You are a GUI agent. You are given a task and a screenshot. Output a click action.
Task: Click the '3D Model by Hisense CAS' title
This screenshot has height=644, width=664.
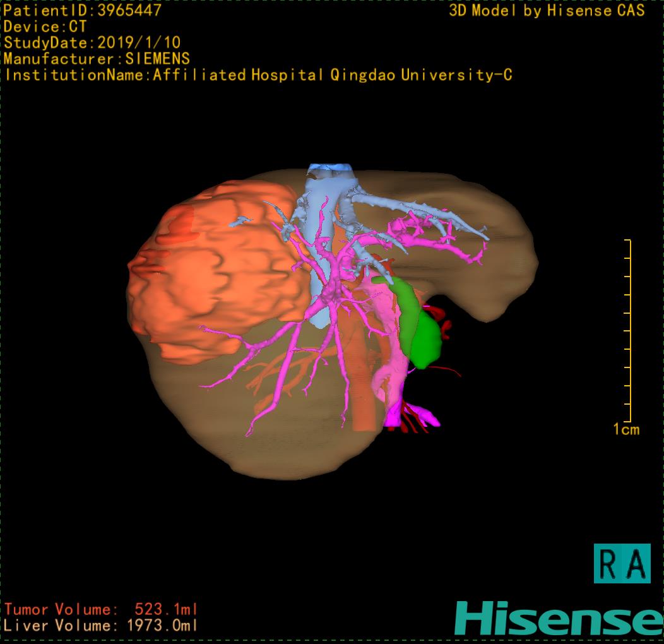(547, 10)
